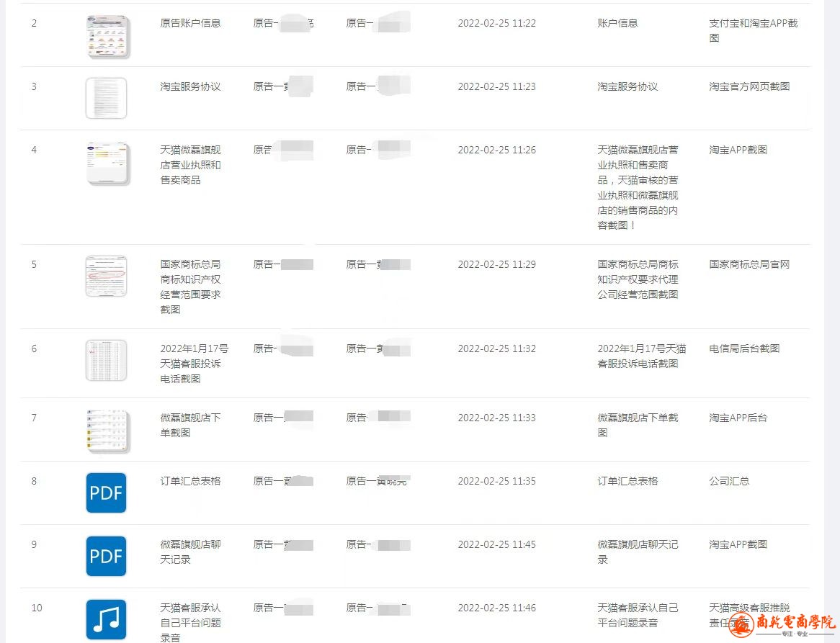Select description 账户信息 in row 2
The image size is (840, 643).
tap(617, 23)
